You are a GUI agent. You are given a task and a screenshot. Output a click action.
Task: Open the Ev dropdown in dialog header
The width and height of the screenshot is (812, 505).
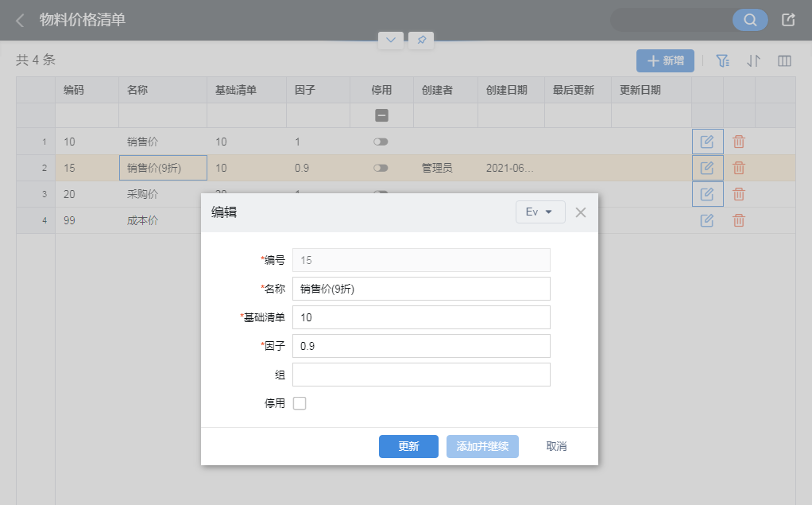(x=540, y=212)
